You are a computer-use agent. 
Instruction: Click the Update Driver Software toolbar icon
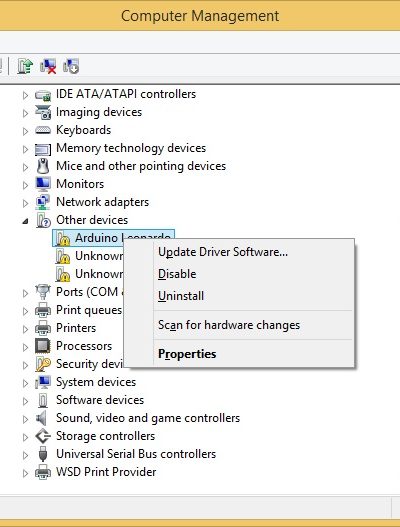click(x=25, y=66)
